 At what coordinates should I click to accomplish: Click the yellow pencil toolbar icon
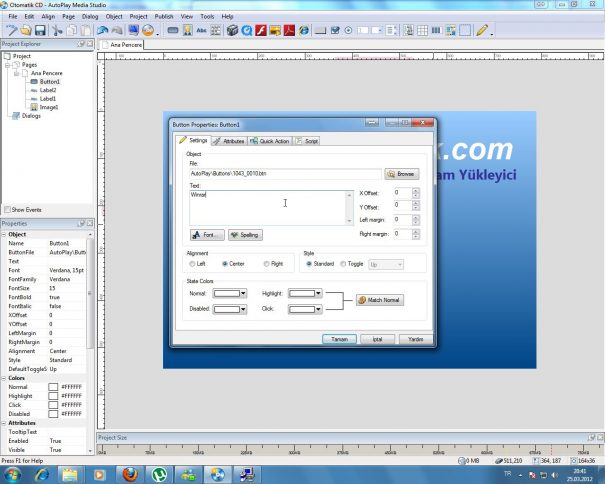482,30
